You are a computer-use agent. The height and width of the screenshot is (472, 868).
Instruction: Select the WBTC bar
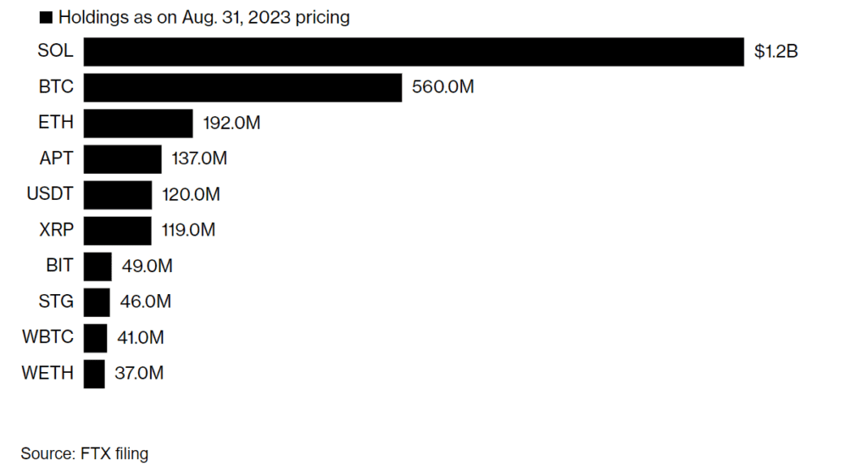[95, 337]
